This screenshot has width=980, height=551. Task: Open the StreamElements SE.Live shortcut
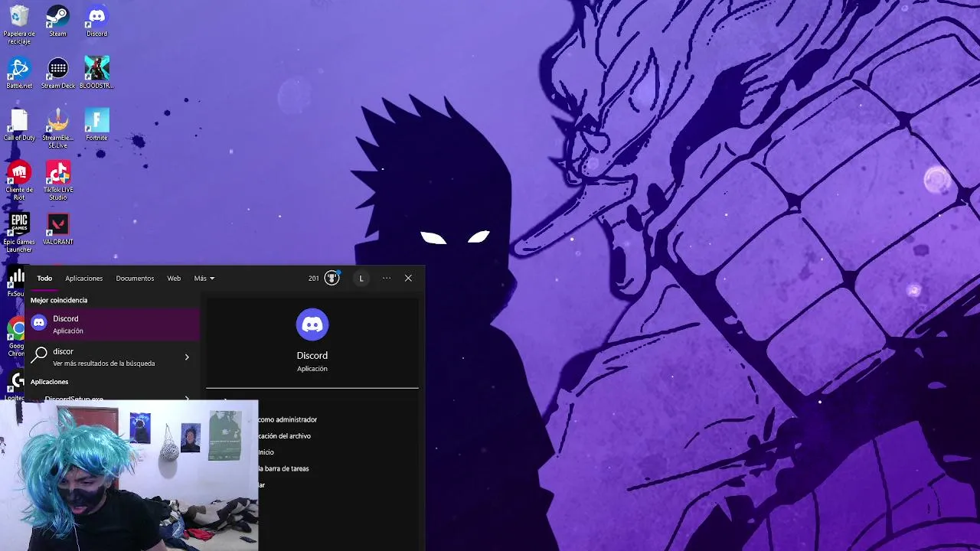(57, 129)
